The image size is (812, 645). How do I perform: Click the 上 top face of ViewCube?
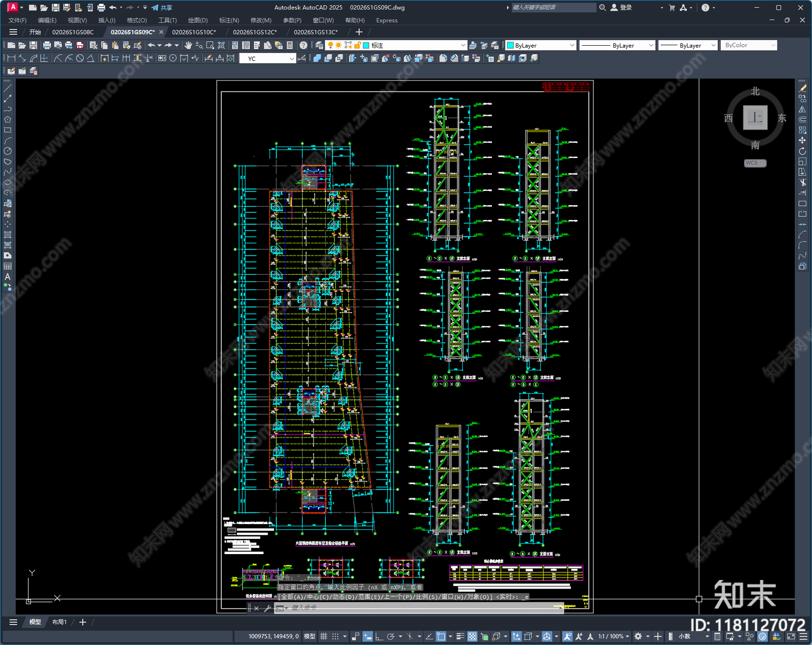point(755,118)
